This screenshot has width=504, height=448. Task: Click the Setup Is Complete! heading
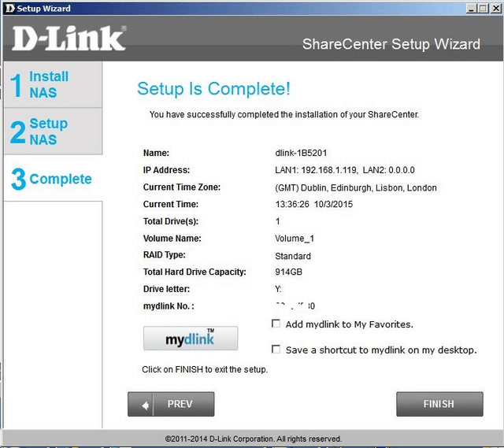213,89
